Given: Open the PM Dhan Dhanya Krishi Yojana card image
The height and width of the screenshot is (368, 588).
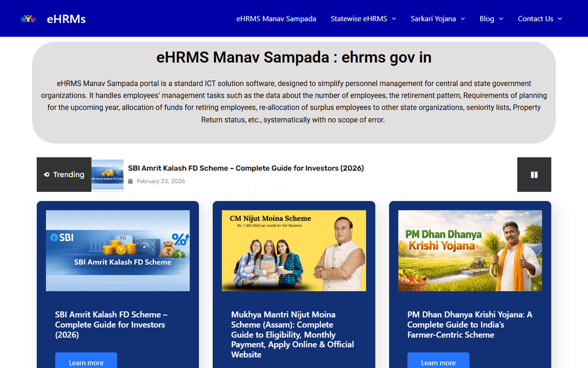Looking at the screenshot, I should point(470,250).
